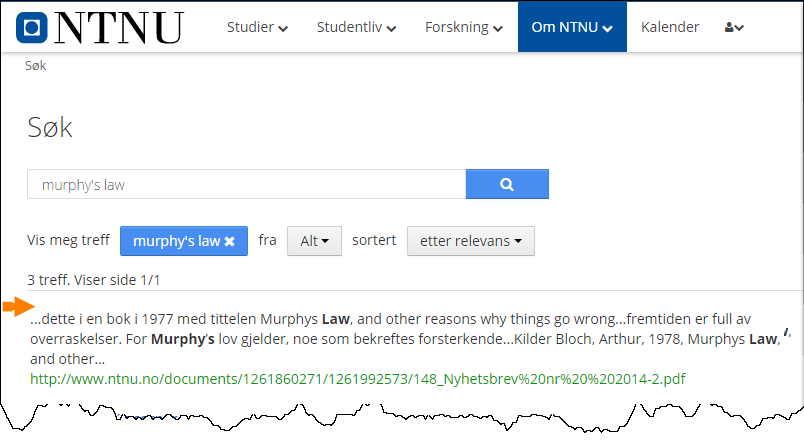The width and height of the screenshot is (804, 444).
Task: Open the Studentliv menu
Action: [x=356, y=27]
